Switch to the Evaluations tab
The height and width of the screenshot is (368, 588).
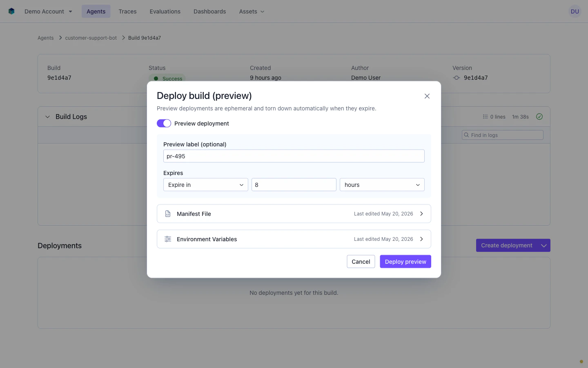point(165,11)
